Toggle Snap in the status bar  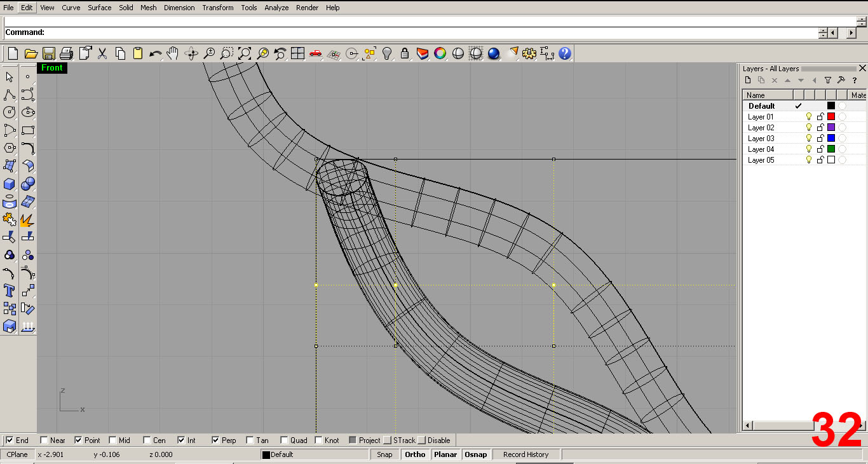tap(384, 454)
